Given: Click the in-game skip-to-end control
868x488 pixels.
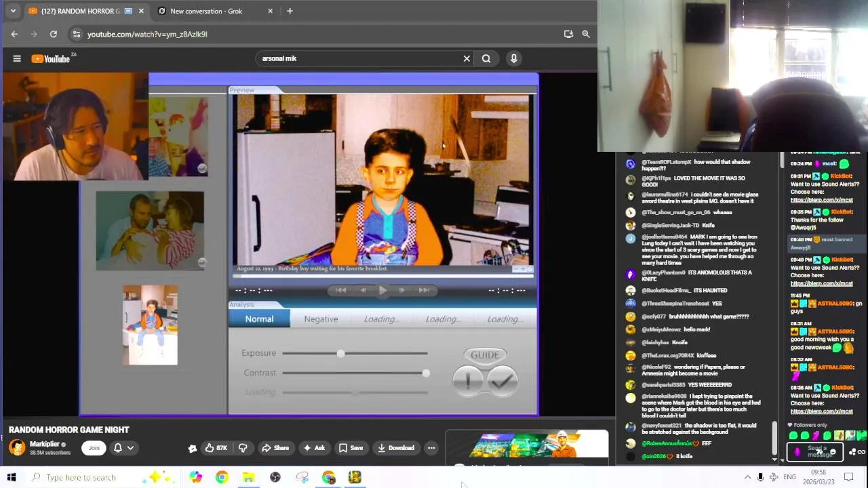Looking at the screenshot, I should click(x=424, y=290).
